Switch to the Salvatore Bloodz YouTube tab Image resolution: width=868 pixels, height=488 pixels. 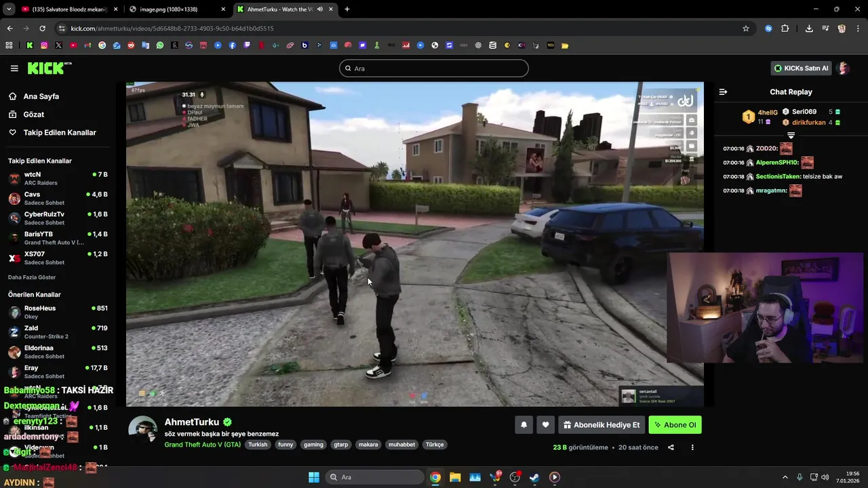click(x=68, y=9)
